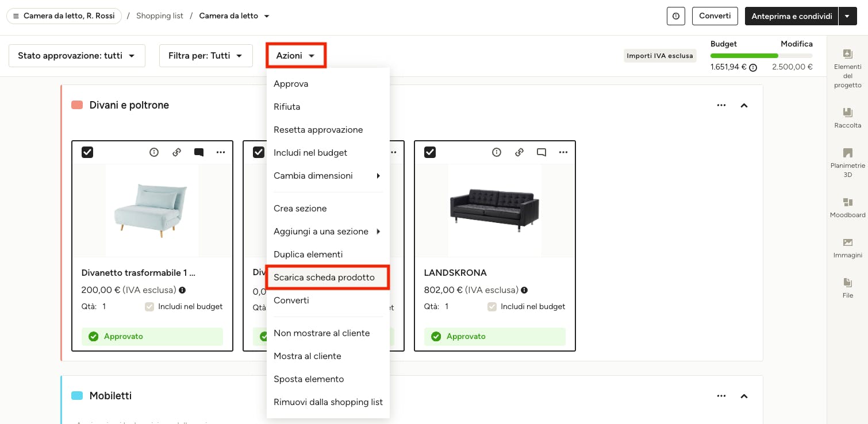Choose Converti in the Azioni menu
The height and width of the screenshot is (424, 868).
click(328, 300)
